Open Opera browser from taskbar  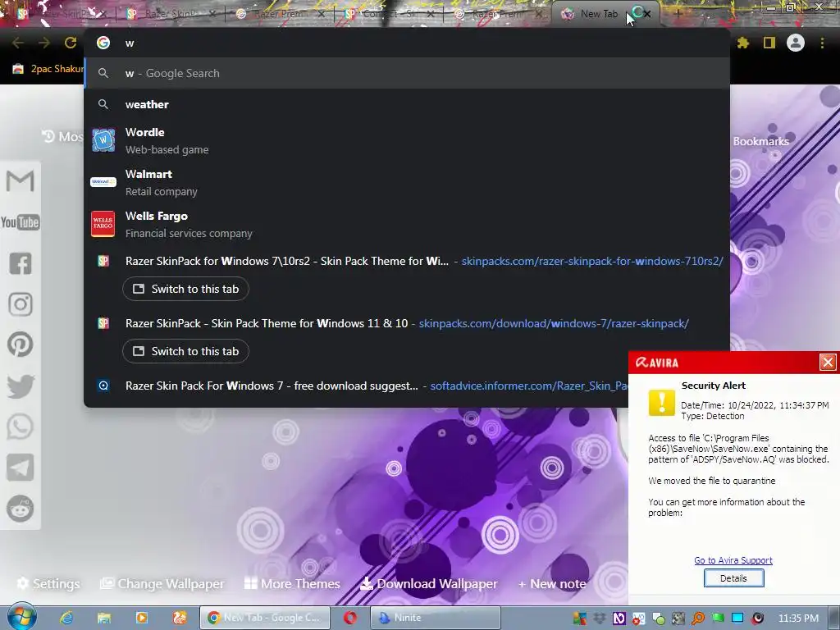(350, 618)
